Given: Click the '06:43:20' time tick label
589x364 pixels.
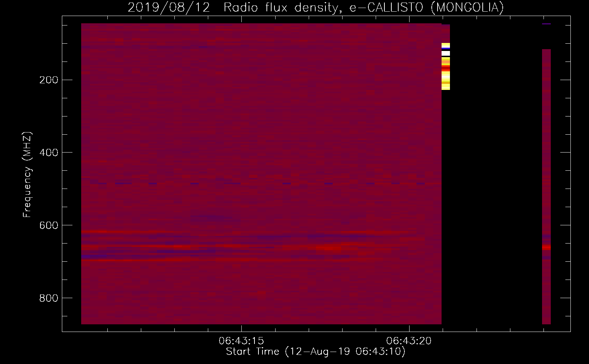Looking at the screenshot, I should (x=409, y=341).
